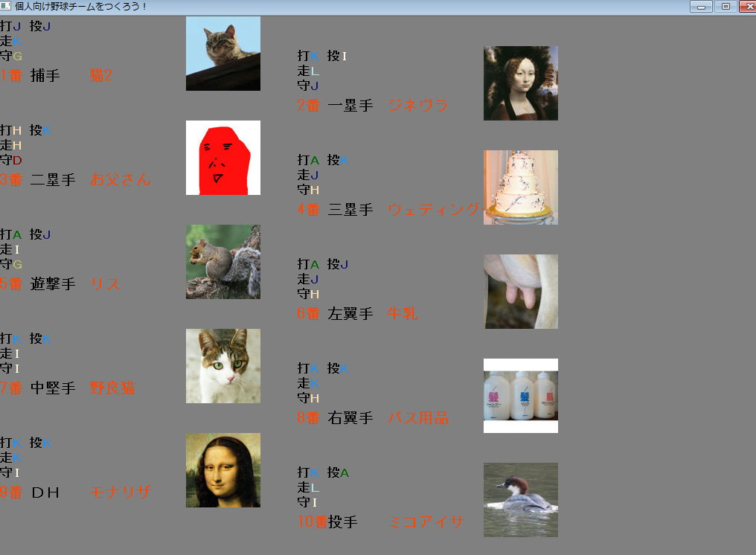Viewport: 756px width, 555px height.
Task: Click the squirrel photo
Action: click(222, 262)
